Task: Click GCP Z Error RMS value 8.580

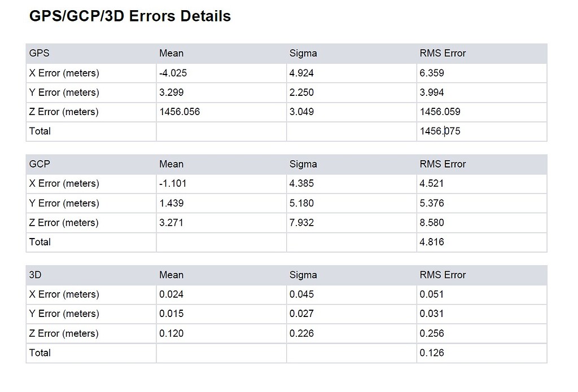Action: coord(432,222)
